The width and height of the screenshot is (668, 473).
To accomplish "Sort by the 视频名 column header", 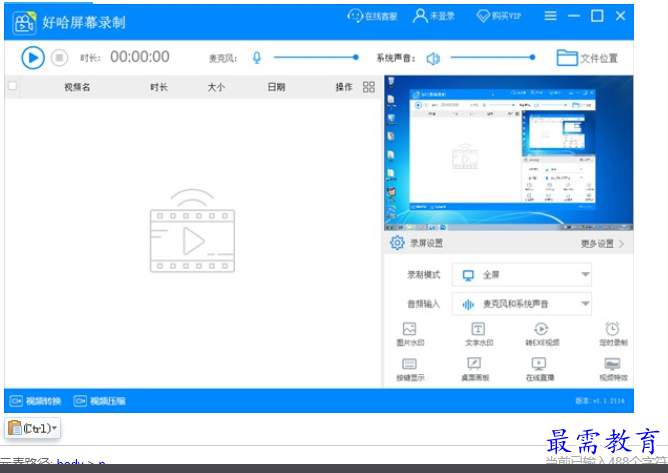I will pos(77,87).
